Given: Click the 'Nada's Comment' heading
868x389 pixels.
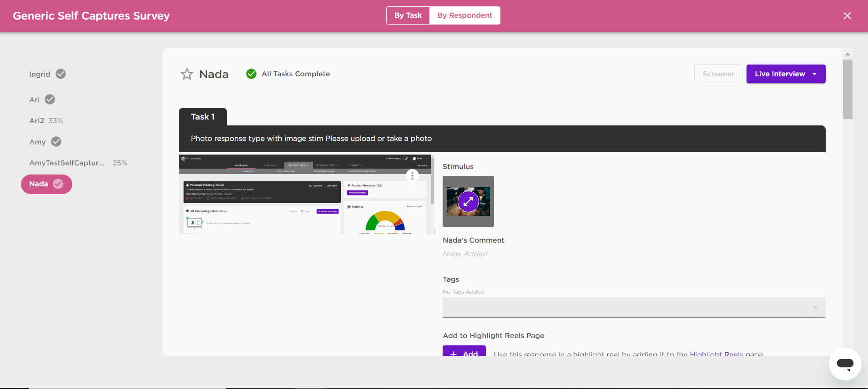Looking at the screenshot, I should tap(474, 240).
